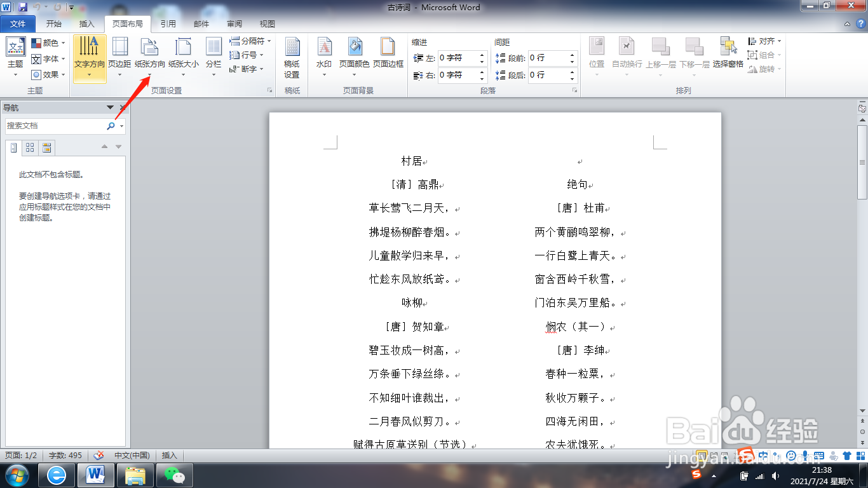Image resolution: width=868 pixels, height=488 pixels.
Task: Browse headings tab in navigation pane
Action: coord(14,148)
